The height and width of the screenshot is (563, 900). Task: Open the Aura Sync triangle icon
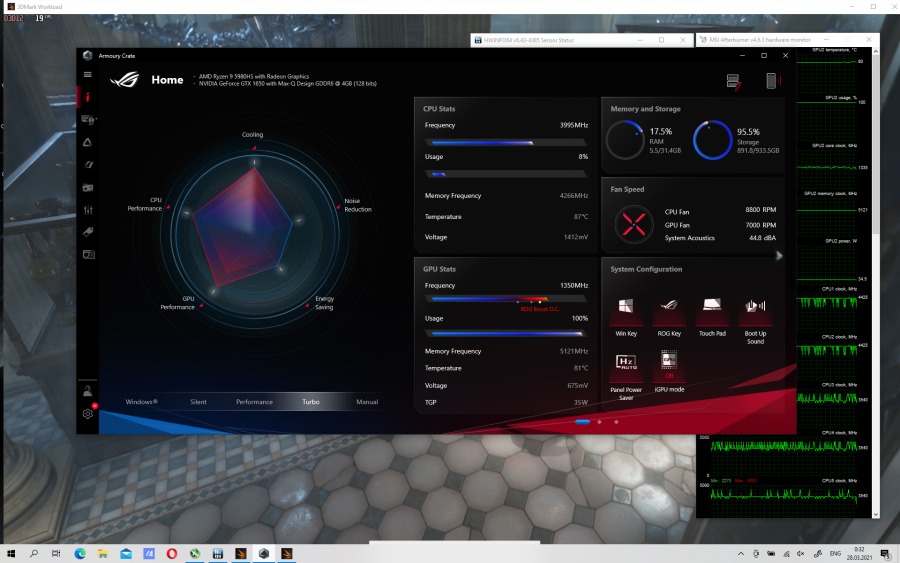point(87,142)
